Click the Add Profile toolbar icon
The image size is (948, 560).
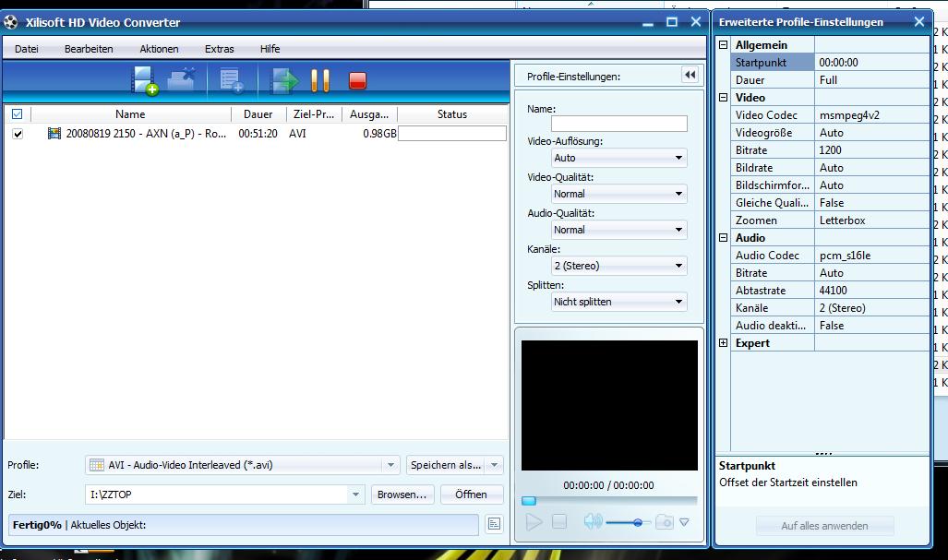tap(231, 80)
